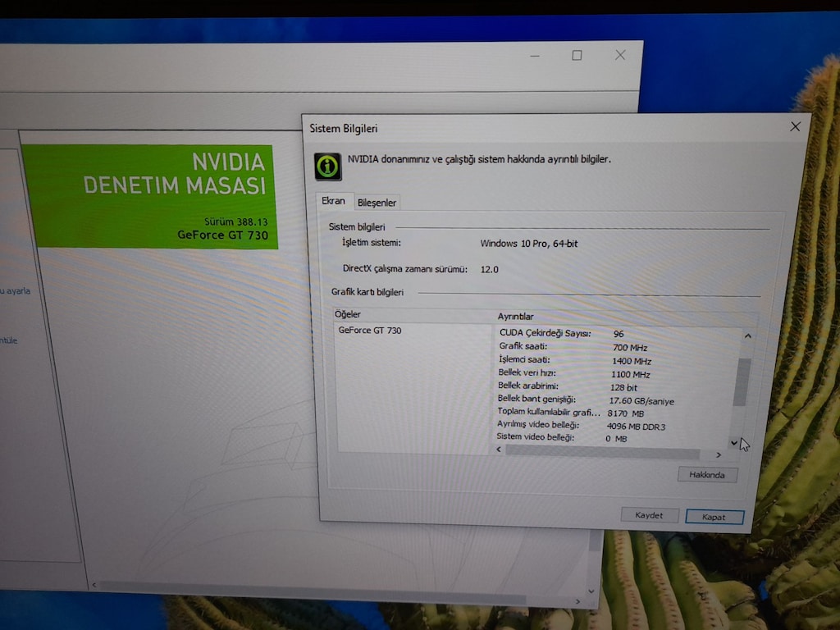Click the horizontal scroll-left arrow in Ayrıntılar
The width and height of the screenshot is (840, 630).
click(x=499, y=450)
